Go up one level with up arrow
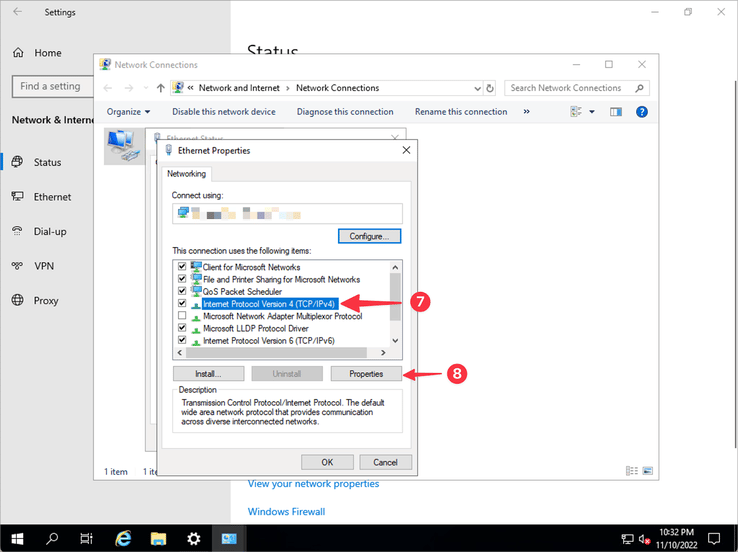Image resolution: width=738 pixels, height=552 pixels. [159, 88]
